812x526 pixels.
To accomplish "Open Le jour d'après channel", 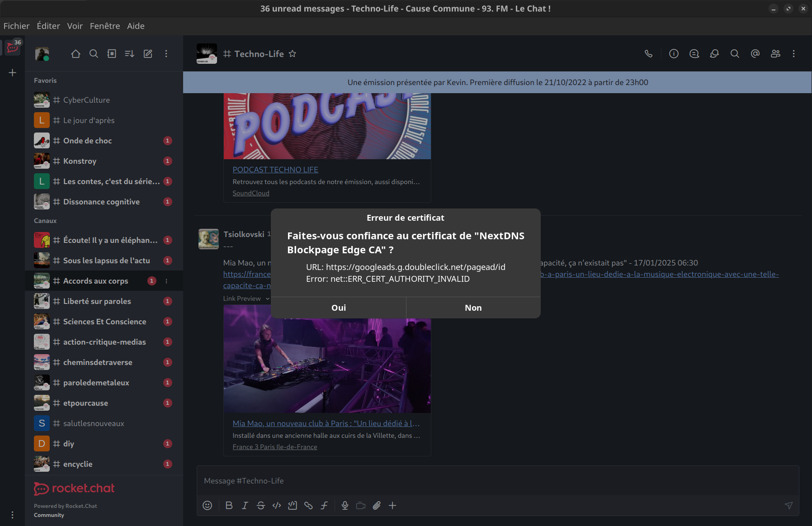I will pos(104,120).
